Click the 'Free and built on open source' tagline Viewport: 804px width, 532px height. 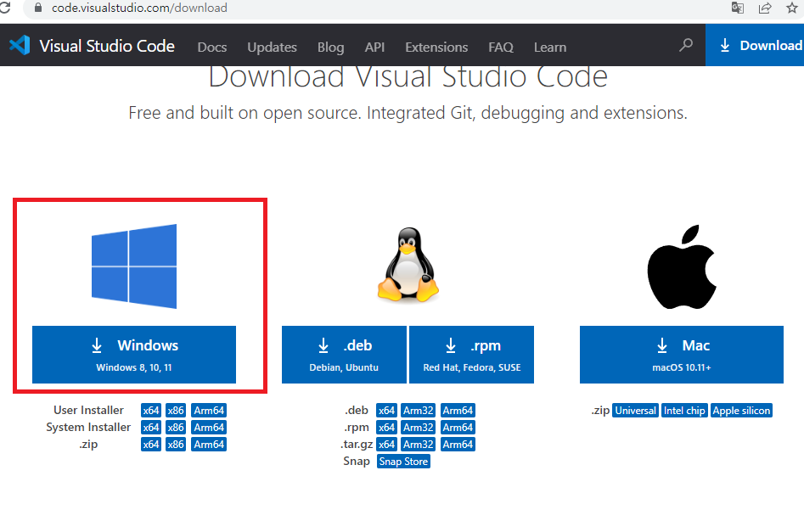tap(408, 112)
